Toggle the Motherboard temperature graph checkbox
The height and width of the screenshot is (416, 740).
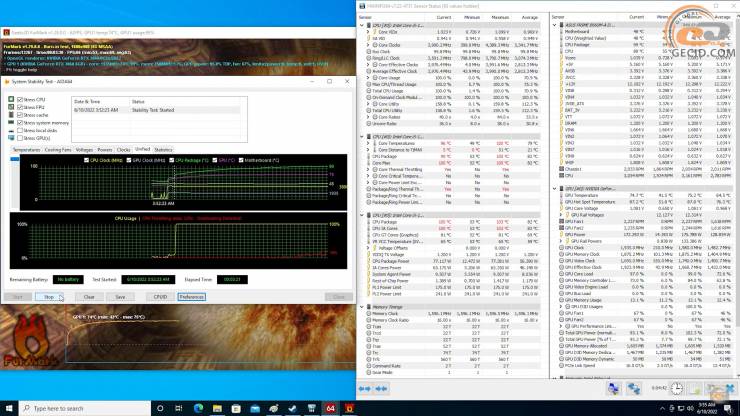241,160
